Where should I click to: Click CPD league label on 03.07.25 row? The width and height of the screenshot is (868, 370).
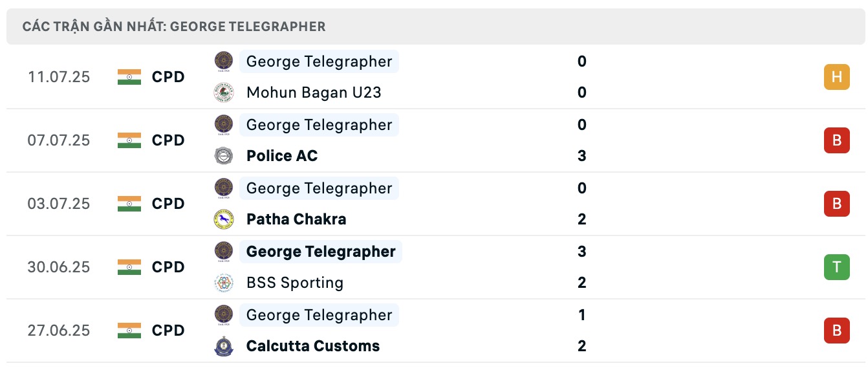click(x=168, y=204)
